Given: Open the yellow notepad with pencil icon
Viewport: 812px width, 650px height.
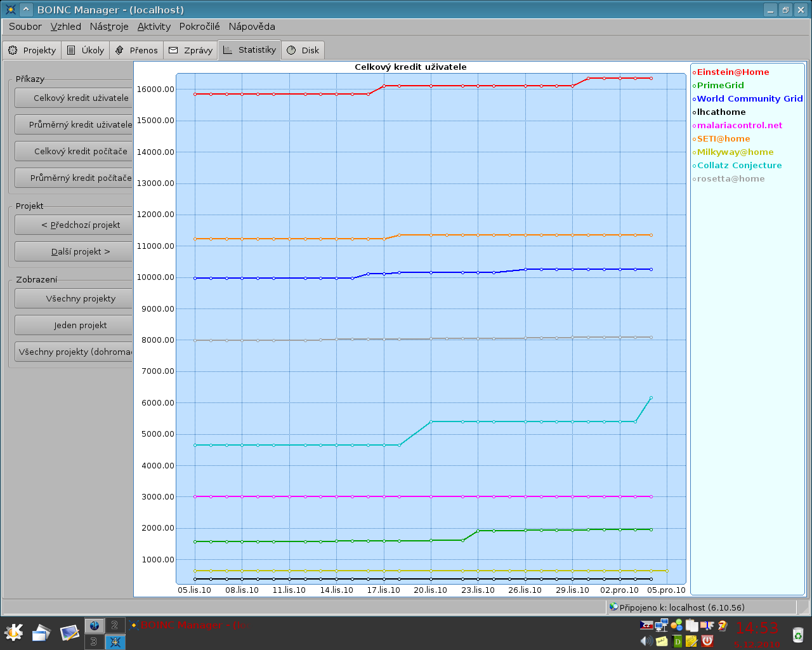Looking at the screenshot, I should (x=692, y=641).
